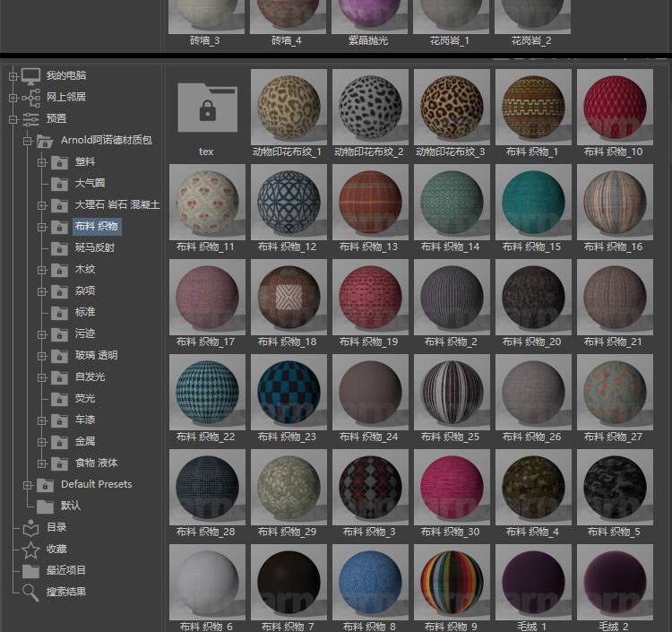Image resolution: width=672 pixels, height=632 pixels.
Task: Click the locked folder icon beside 大气圈
Action: pos(59,184)
